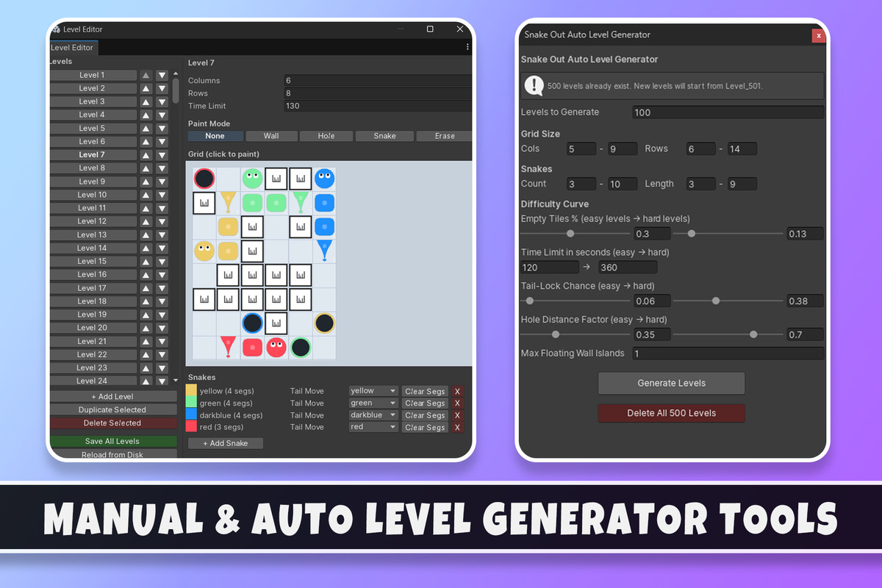Delete the yellow snake using its X icon
Viewport: 882px width, 588px height.
457,390
